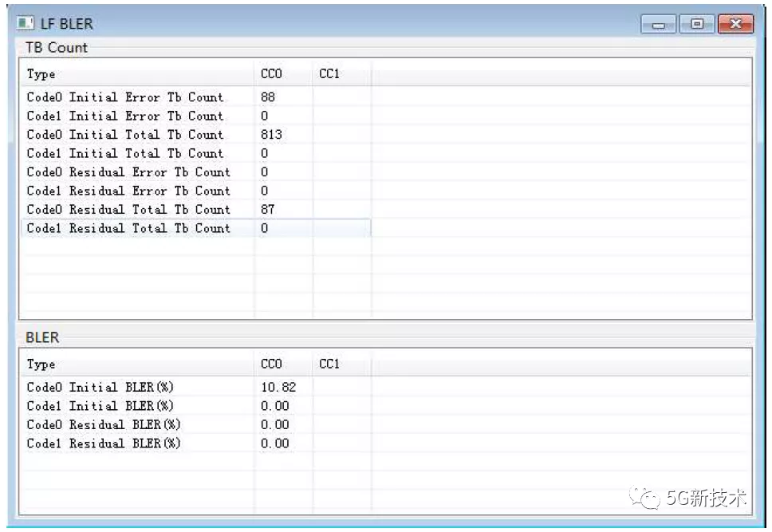772x532 pixels.
Task: Click the 0.00 value for Code1 Residual BLER
Action: tap(274, 443)
